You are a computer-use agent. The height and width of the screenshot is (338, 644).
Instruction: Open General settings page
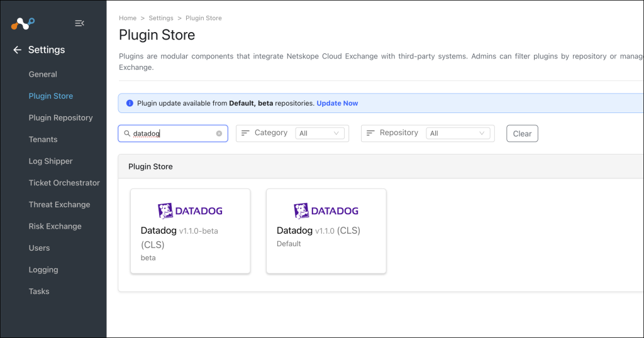point(43,74)
